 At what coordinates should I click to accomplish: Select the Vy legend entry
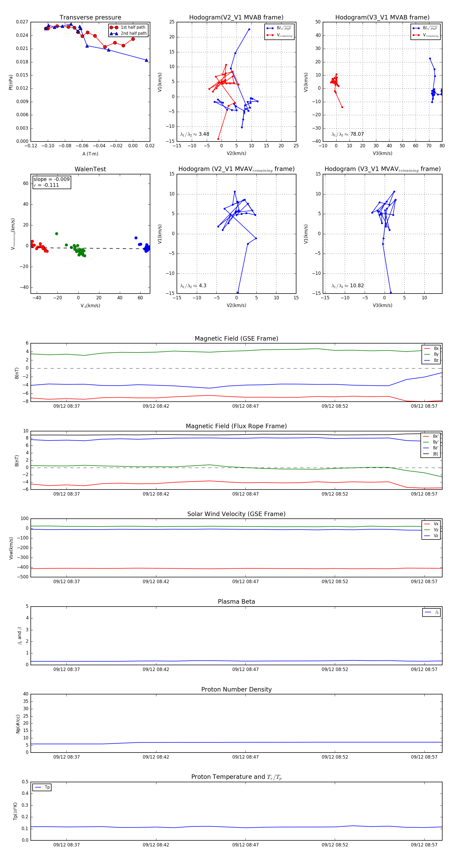[431, 530]
